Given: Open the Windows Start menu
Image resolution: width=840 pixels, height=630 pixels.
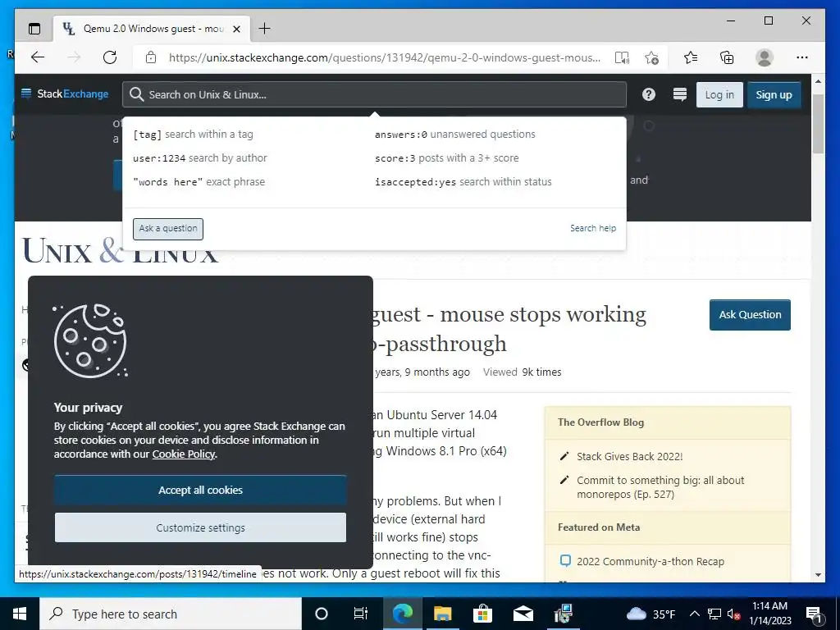Looking at the screenshot, I should pyautogui.click(x=20, y=614).
